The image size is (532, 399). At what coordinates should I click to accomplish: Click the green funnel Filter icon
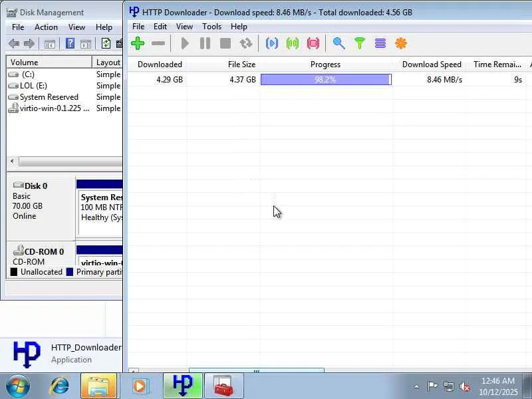(x=360, y=43)
